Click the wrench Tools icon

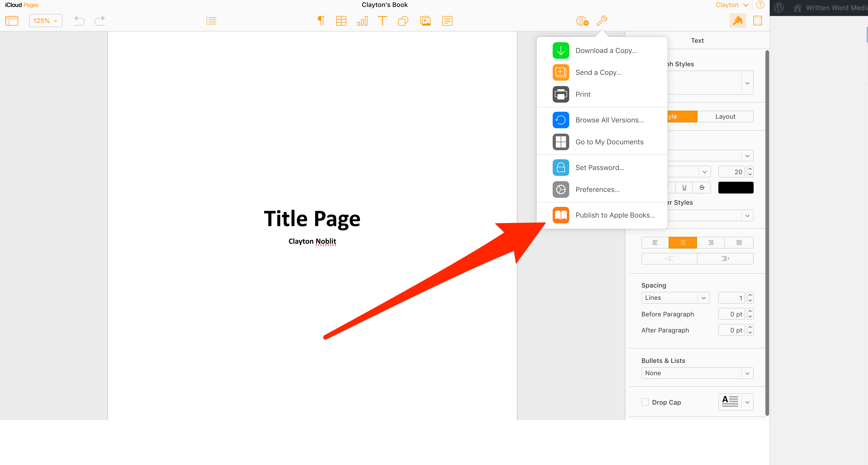(602, 21)
